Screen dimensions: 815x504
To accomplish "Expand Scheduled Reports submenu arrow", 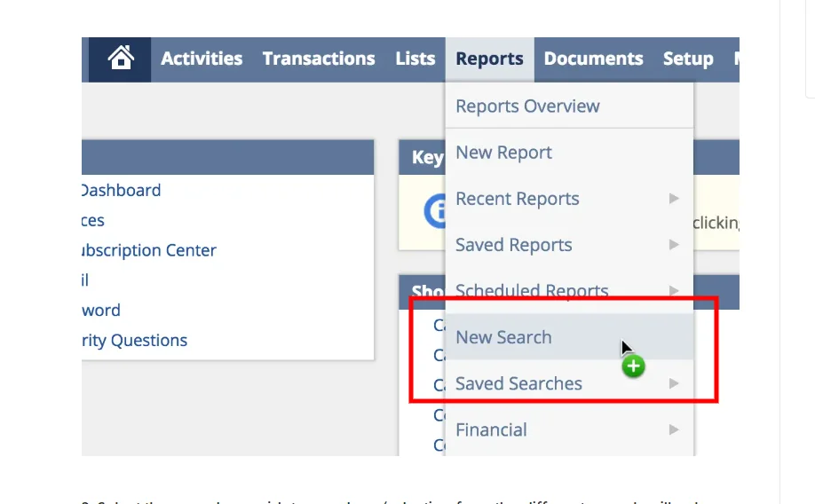I will tap(674, 290).
